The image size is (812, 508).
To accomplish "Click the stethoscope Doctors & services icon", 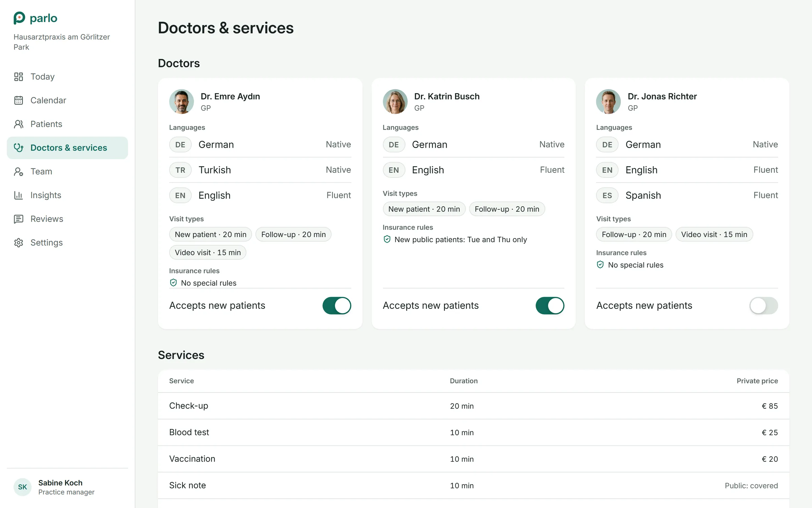I will pyautogui.click(x=19, y=148).
